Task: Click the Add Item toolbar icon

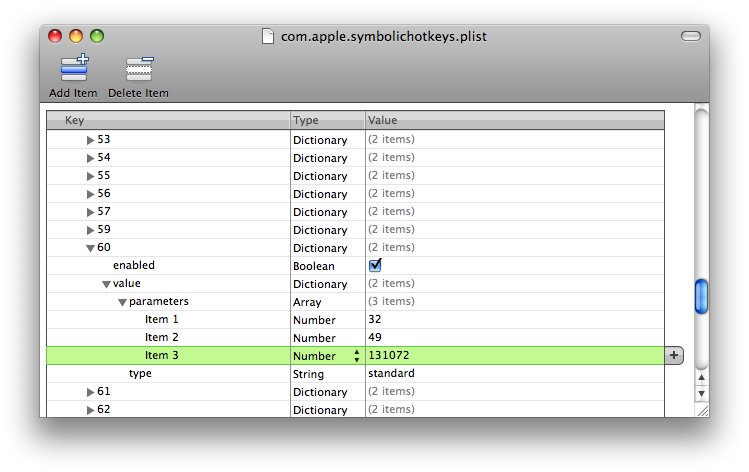Action: (x=74, y=68)
